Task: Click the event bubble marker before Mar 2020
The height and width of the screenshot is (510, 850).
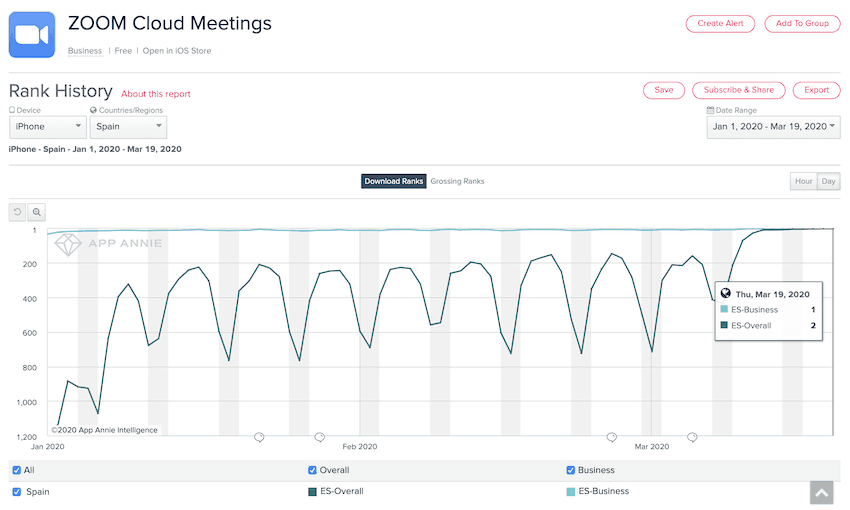Action: [x=611, y=437]
